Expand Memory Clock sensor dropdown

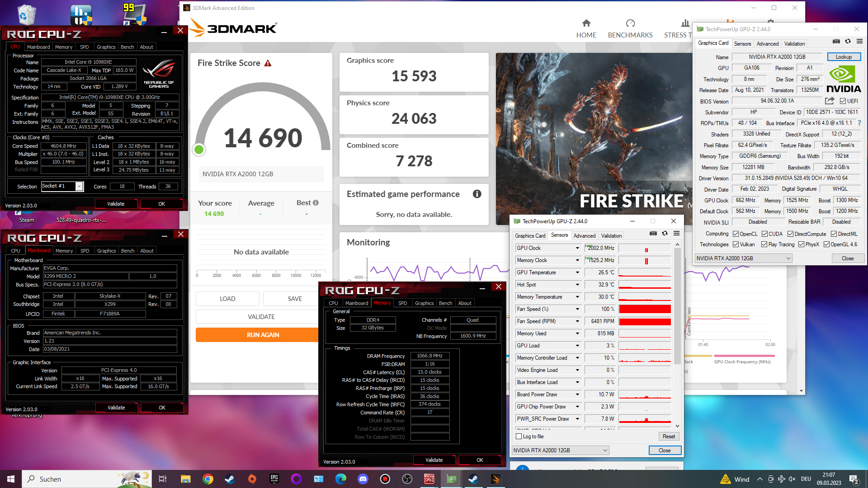point(577,260)
